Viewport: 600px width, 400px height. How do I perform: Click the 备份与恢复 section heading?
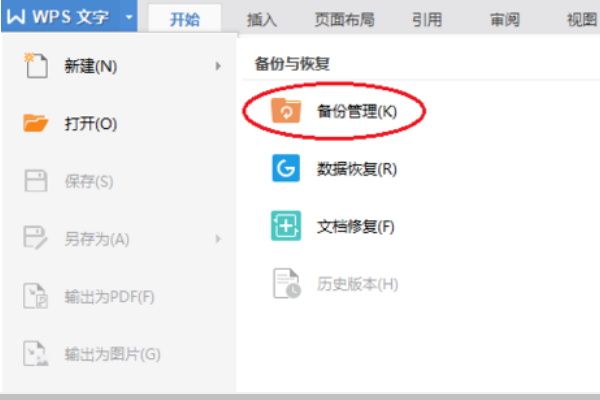[292, 63]
